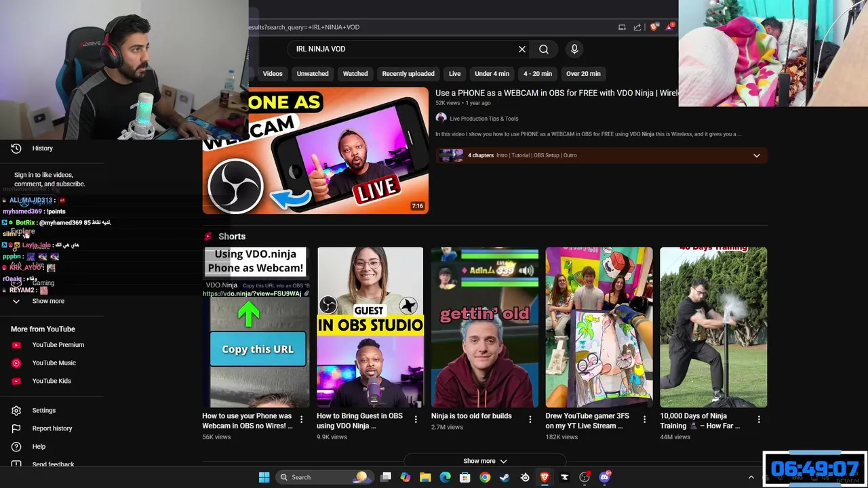868x488 pixels.
Task: Click the YouTube Premium icon
Action: click(x=16, y=345)
